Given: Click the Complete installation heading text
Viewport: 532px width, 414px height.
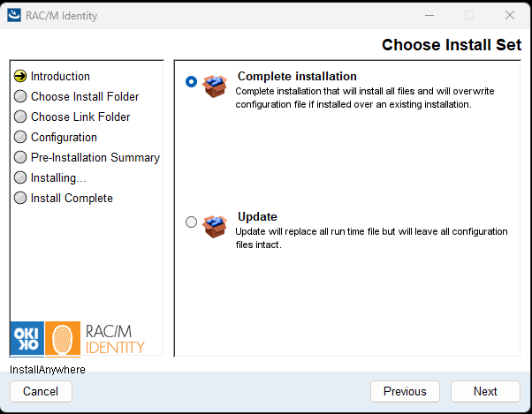Looking at the screenshot, I should [x=297, y=77].
